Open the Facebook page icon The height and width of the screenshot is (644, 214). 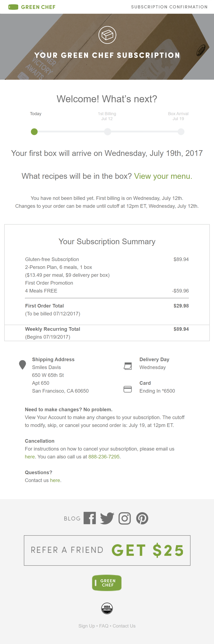90,518
